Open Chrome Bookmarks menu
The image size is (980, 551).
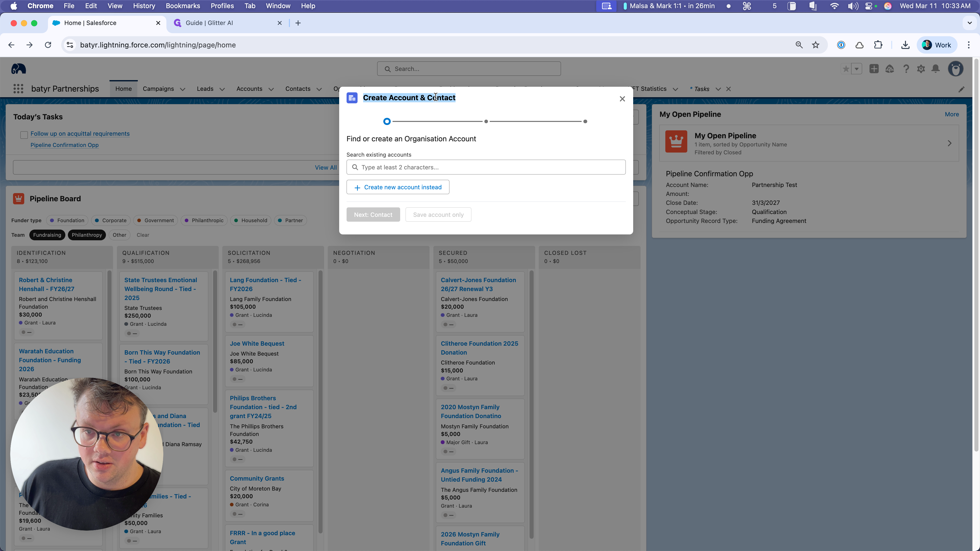pos(183,6)
